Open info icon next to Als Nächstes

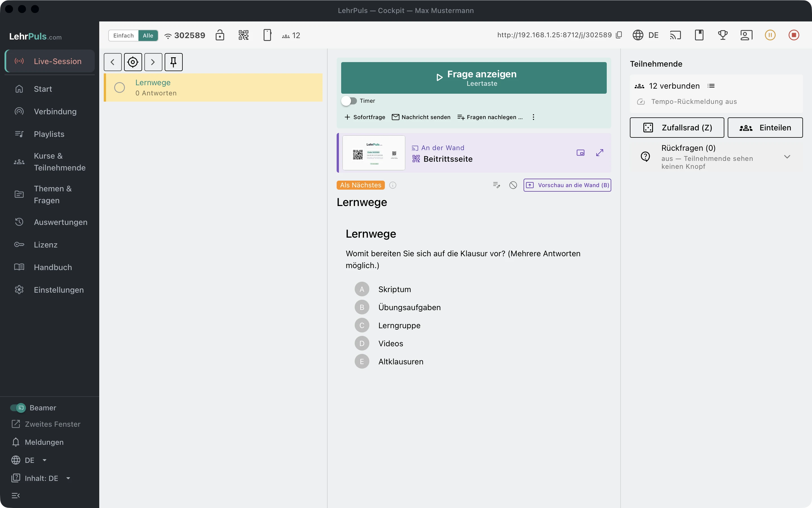[x=392, y=185]
